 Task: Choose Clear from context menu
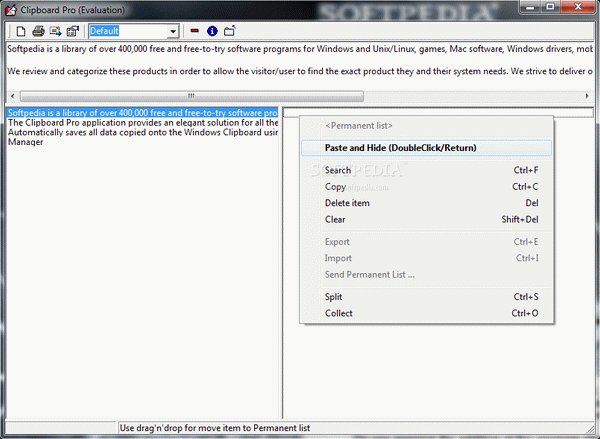tap(426, 220)
